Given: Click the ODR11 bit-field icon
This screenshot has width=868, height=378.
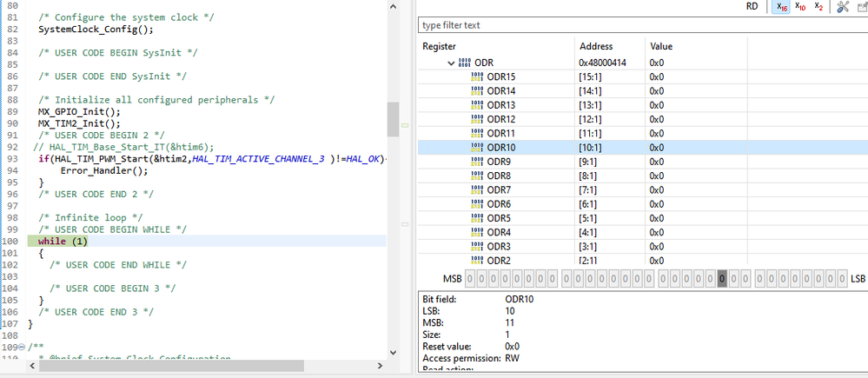Looking at the screenshot, I should coord(477,133).
